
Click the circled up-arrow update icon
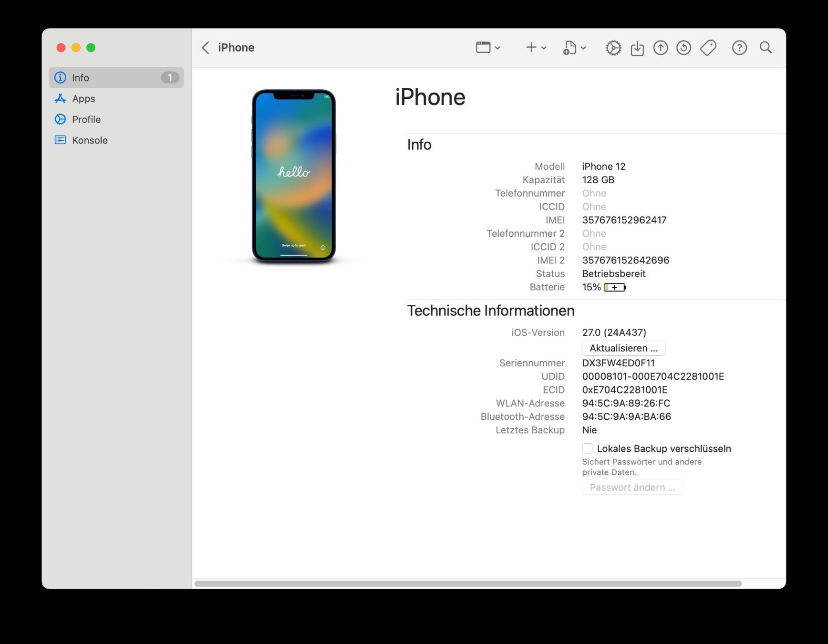(x=661, y=48)
